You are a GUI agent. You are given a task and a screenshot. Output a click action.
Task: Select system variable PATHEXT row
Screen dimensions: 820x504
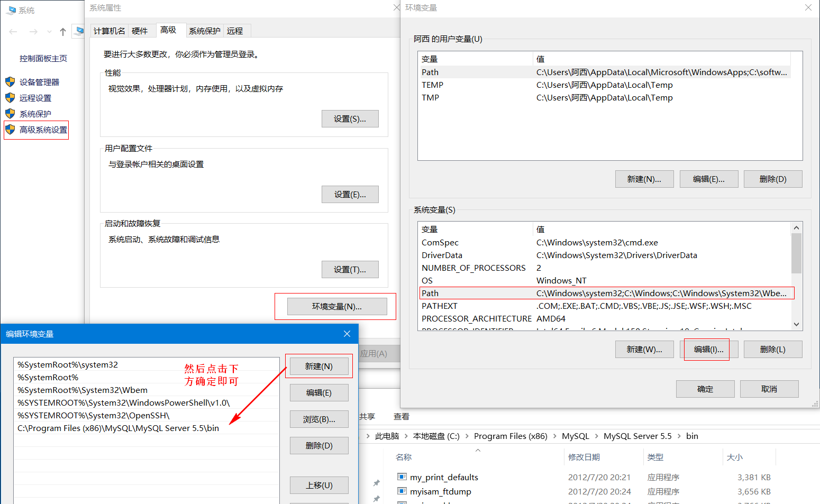click(x=605, y=306)
